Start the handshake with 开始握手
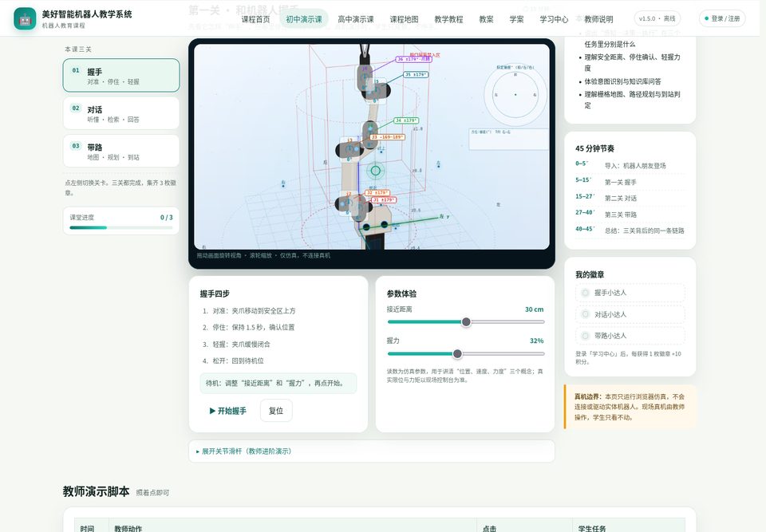Image resolution: width=766 pixels, height=532 pixels. 227,411
